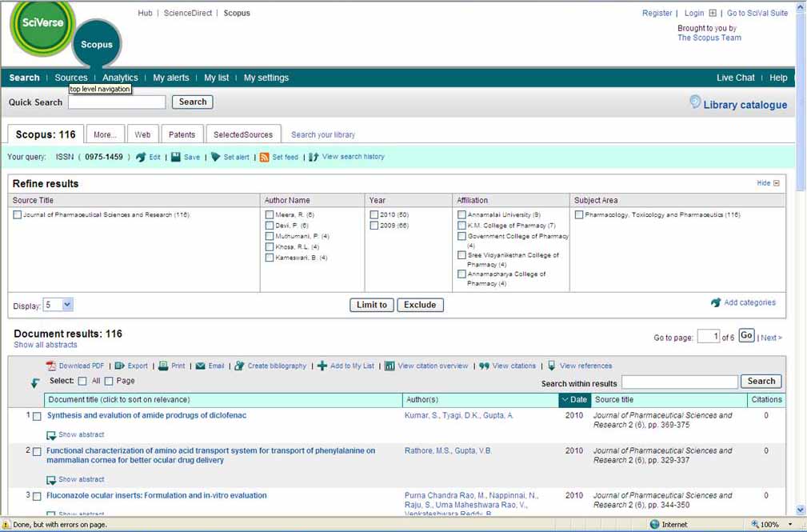Click the Library catalogue icon

click(x=695, y=102)
